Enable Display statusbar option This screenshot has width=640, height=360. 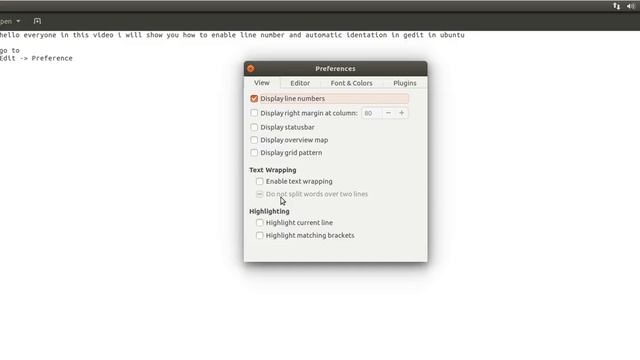(254, 127)
